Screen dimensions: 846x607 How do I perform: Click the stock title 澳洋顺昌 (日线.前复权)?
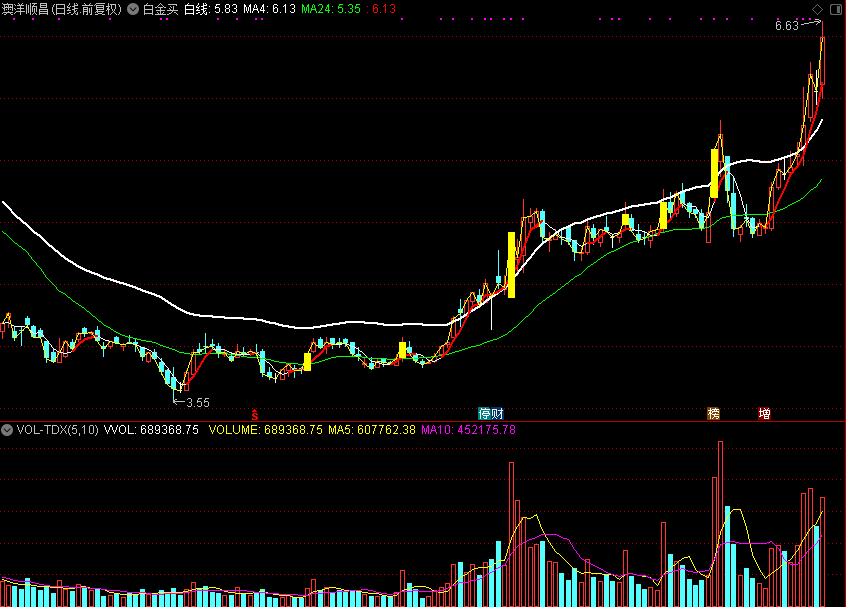[62, 9]
